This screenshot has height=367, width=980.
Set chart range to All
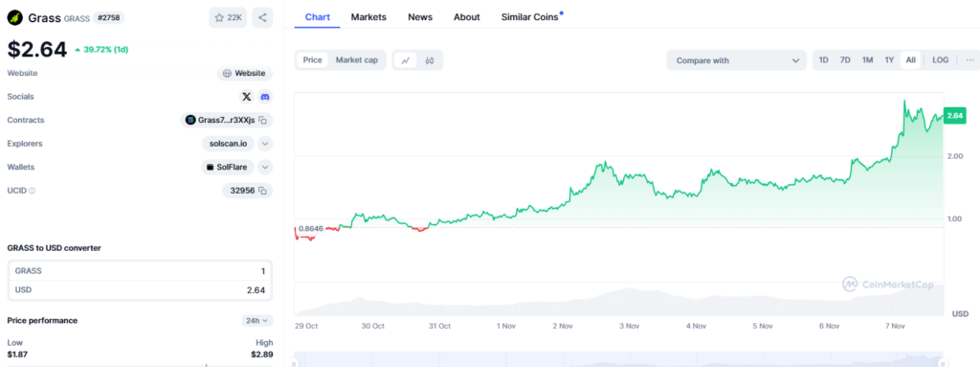click(911, 60)
